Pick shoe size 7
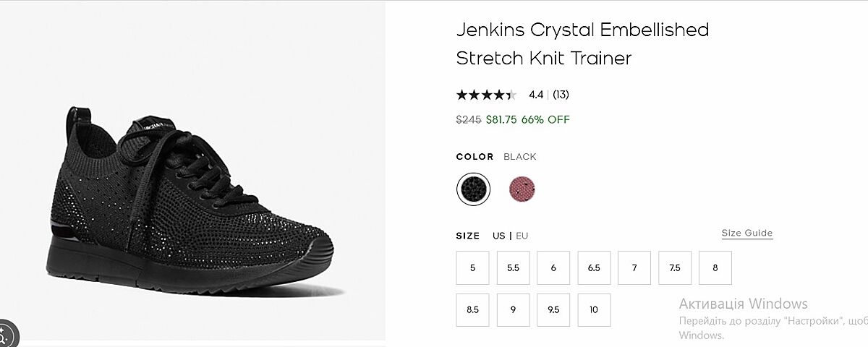This screenshot has width=868, height=347. (634, 267)
